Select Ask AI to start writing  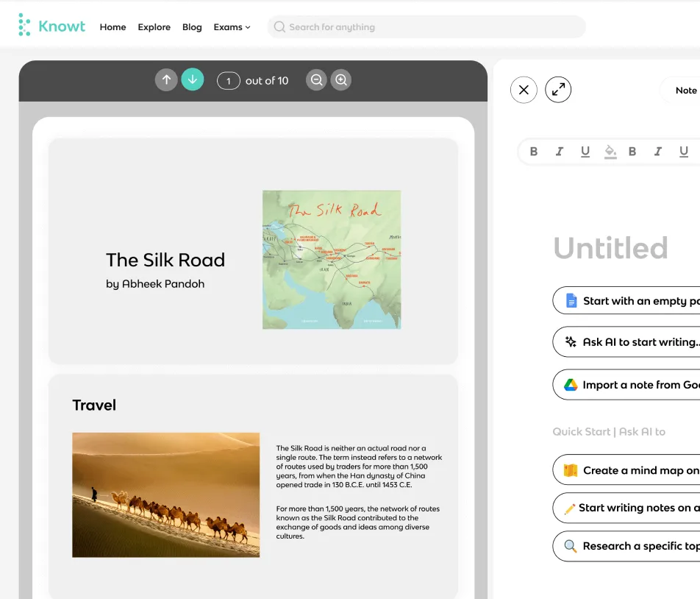click(626, 341)
